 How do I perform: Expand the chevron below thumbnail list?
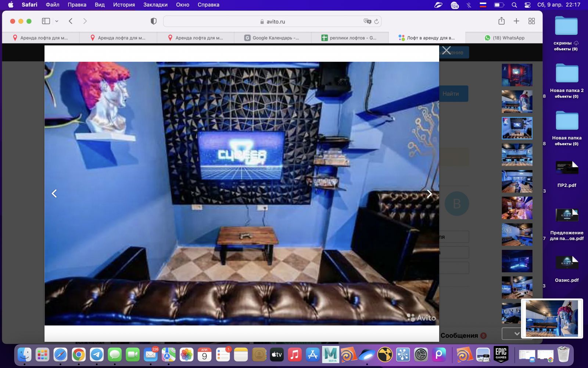click(x=516, y=334)
